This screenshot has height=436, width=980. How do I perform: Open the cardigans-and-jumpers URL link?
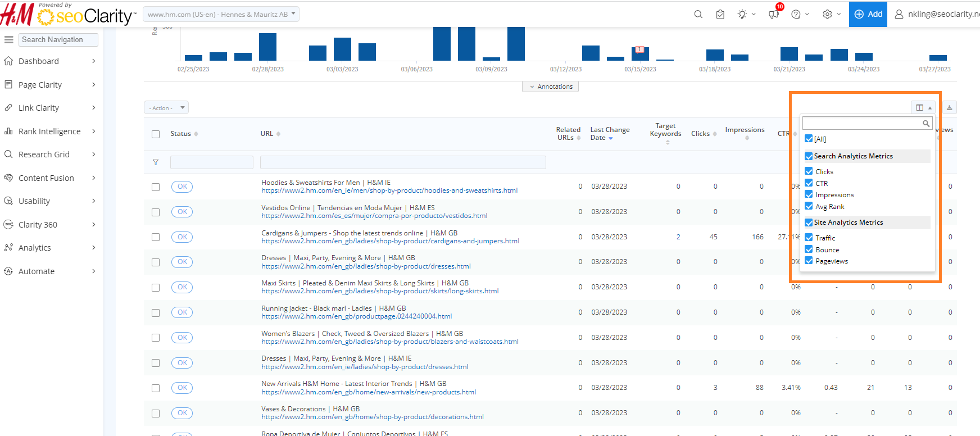pyautogui.click(x=390, y=241)
